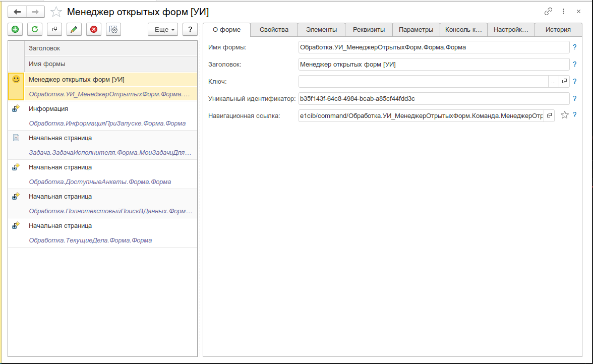Click the red close form icon
Screen dimensions: 593x364
coord(94,29)
